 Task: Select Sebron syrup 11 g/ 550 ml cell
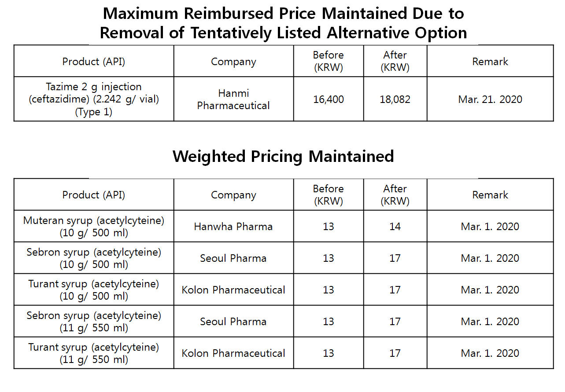coord(94,322)
